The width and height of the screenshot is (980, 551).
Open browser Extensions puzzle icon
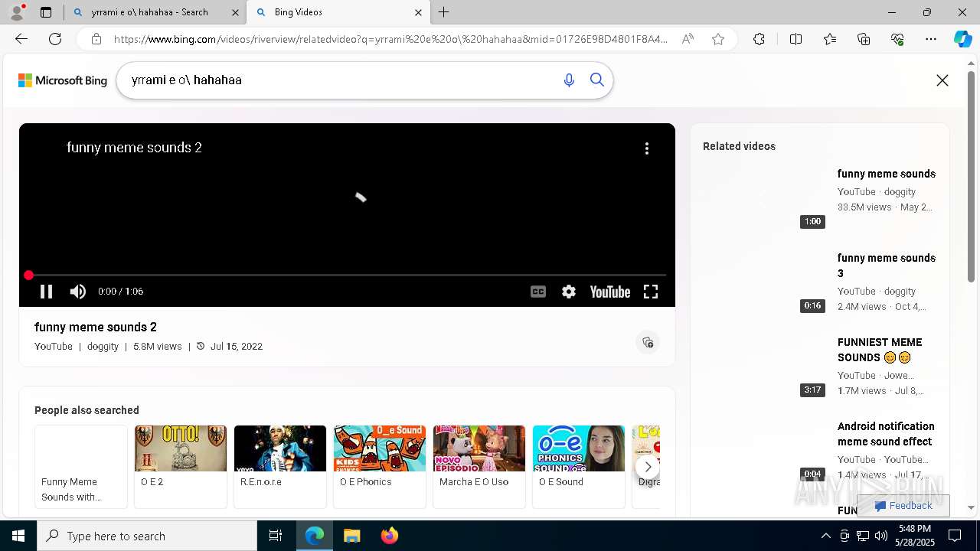pos(759,39)
